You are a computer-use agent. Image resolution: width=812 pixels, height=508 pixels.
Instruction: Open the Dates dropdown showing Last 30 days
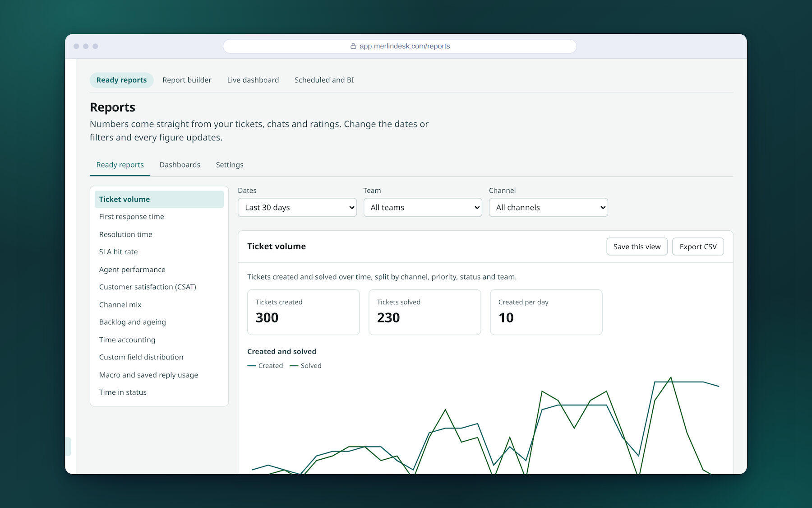tap(297, 207)
